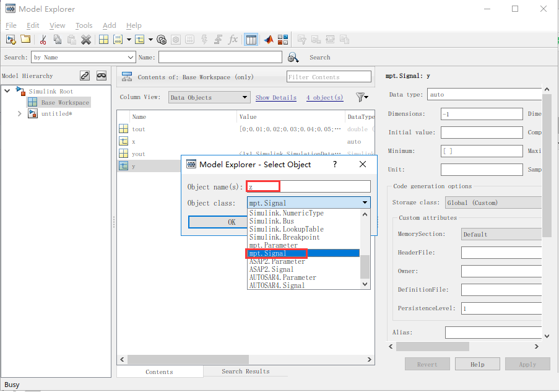Click the Help button in properties pane
The image size is (559, 392).
pyautogui.click(x=477, y=364)
